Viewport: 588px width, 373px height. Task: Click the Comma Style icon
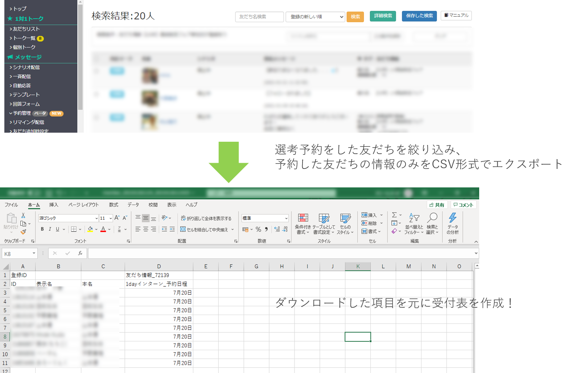point(266,229)
